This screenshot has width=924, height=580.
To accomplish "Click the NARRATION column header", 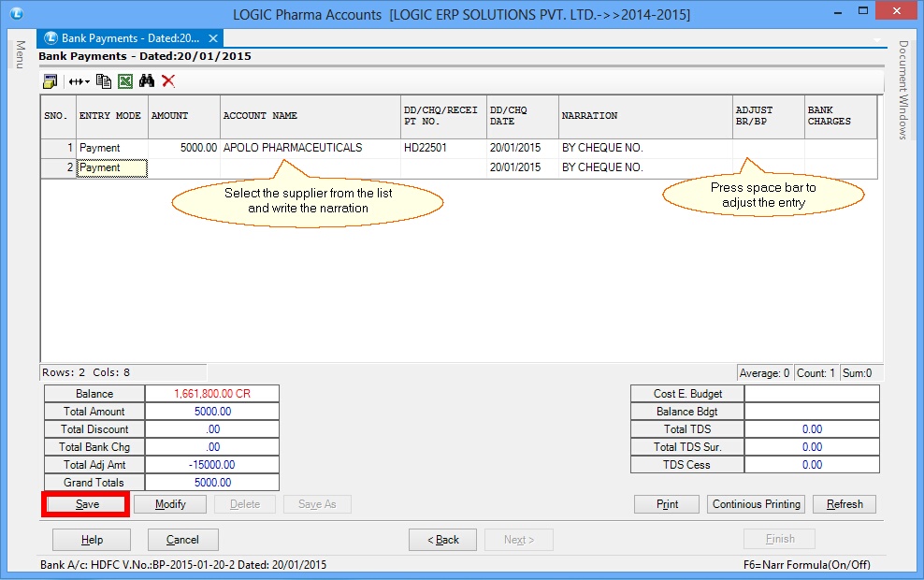I will [646, 117].
